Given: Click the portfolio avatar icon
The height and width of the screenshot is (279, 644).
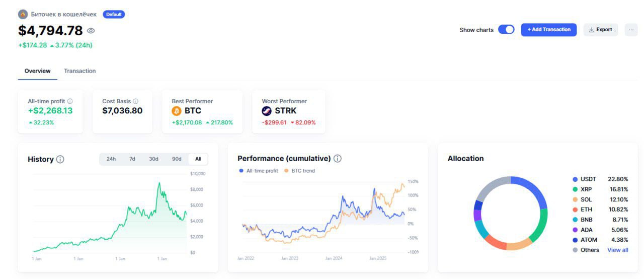Looking at the screenshot, I should tap(23, 14).
